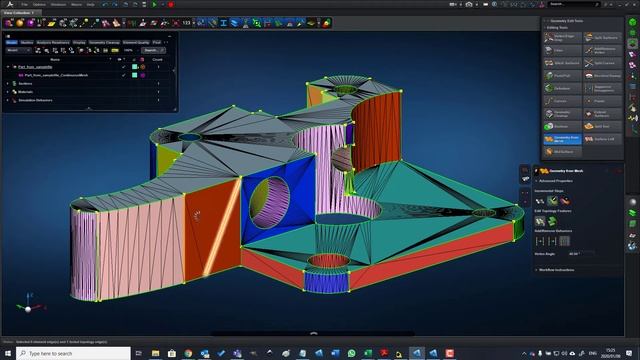The image size is (640, 360).
Task: Expand the Simulation Behaviors tree node
Action: tap(8, 100)
